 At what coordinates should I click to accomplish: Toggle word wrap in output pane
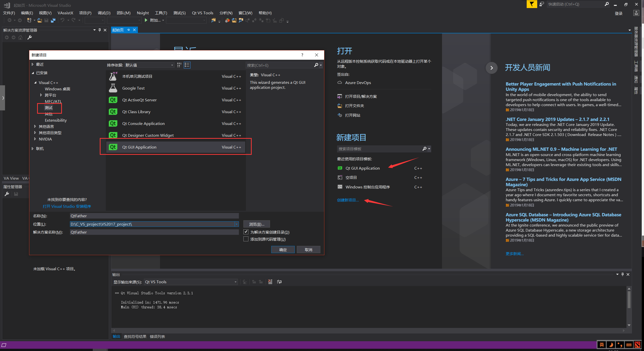point(279,282)
